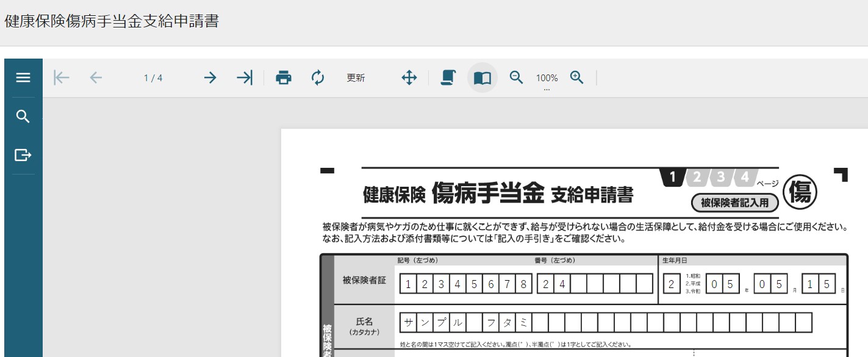The height and width of the screenshot is (357, 868).
Task: Click the 被保険者証 label cell
Action: click(x=364, y=280)
